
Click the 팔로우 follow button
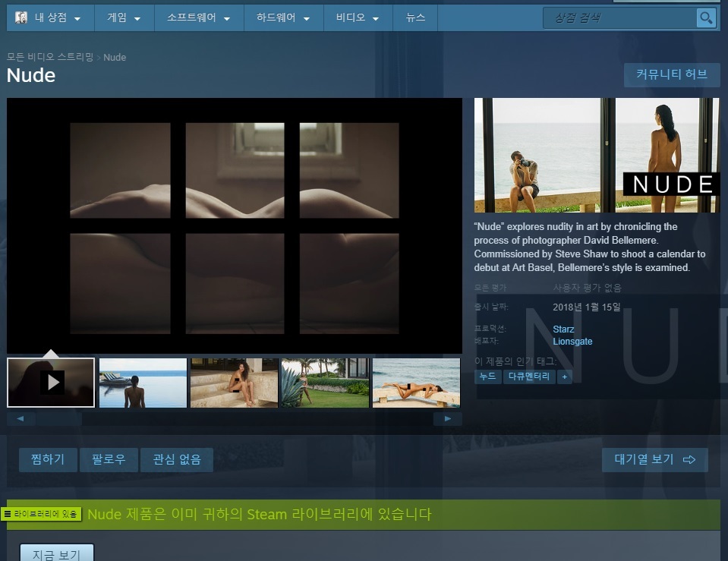click(x=109, y=460)
